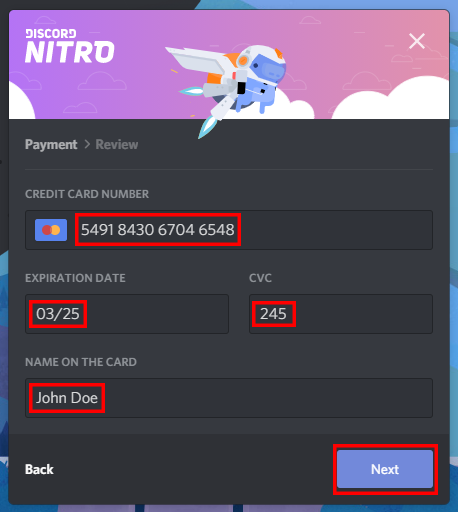This screenshot has height=512, width=458.
Task: Click the white cloud in banner's right corner
Action: [392, 98]
